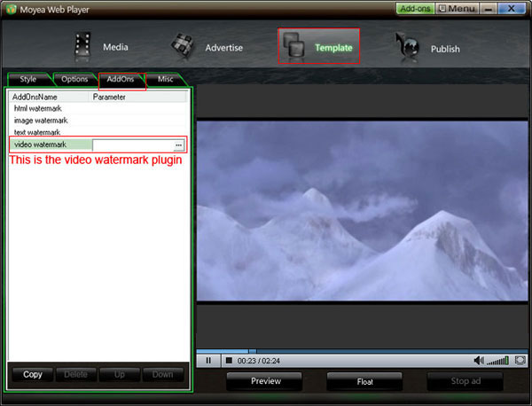The width and height of the screenshot is (532, 406).
Task: Select the video watermark row
Action: click(x=98, y=144)
